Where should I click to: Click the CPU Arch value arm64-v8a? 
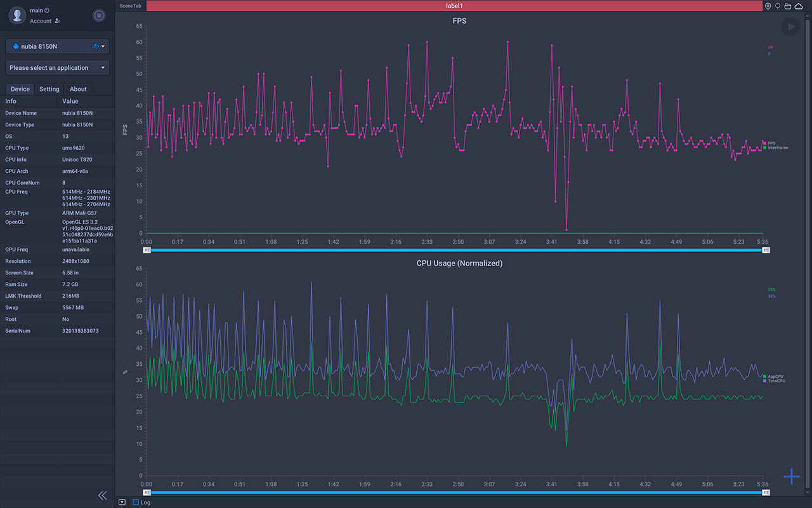click(x=75, y=171)
